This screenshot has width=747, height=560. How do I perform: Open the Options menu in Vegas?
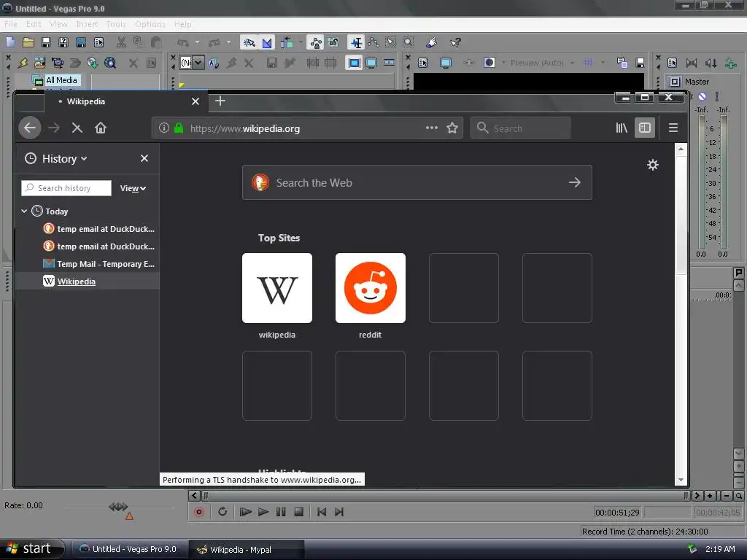click(150, 24)
